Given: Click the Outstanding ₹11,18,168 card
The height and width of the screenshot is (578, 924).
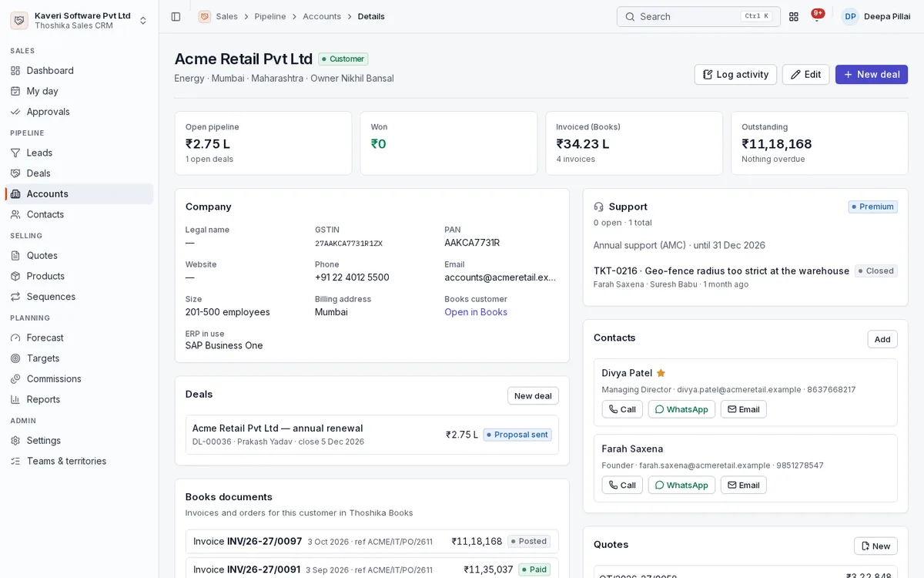Looking at the screenshot, I should tap(819, 143).
